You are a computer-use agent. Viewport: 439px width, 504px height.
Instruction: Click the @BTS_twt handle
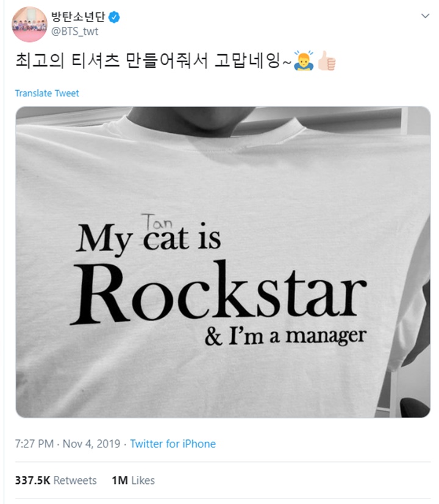tap(76, 32)
